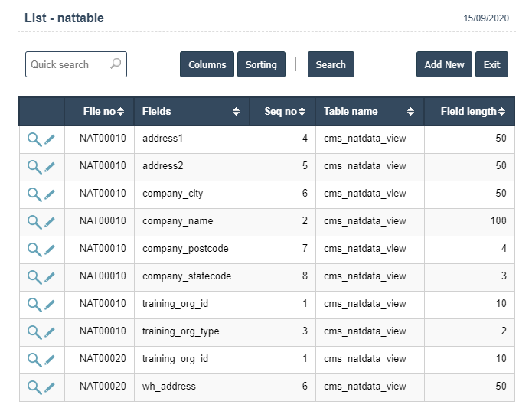
Task: View the company_postcode record with magnifier icon
Action: click(34, 250)
